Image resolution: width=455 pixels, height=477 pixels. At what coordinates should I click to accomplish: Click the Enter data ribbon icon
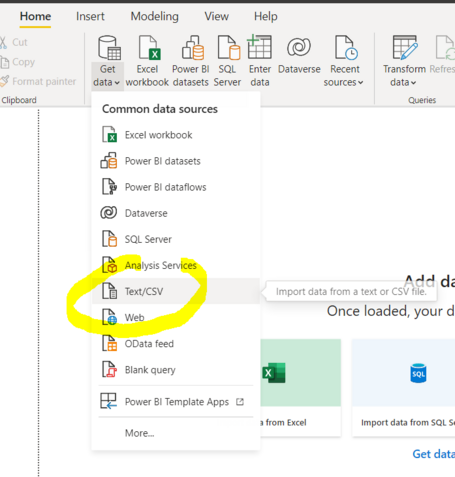[259, 47]
